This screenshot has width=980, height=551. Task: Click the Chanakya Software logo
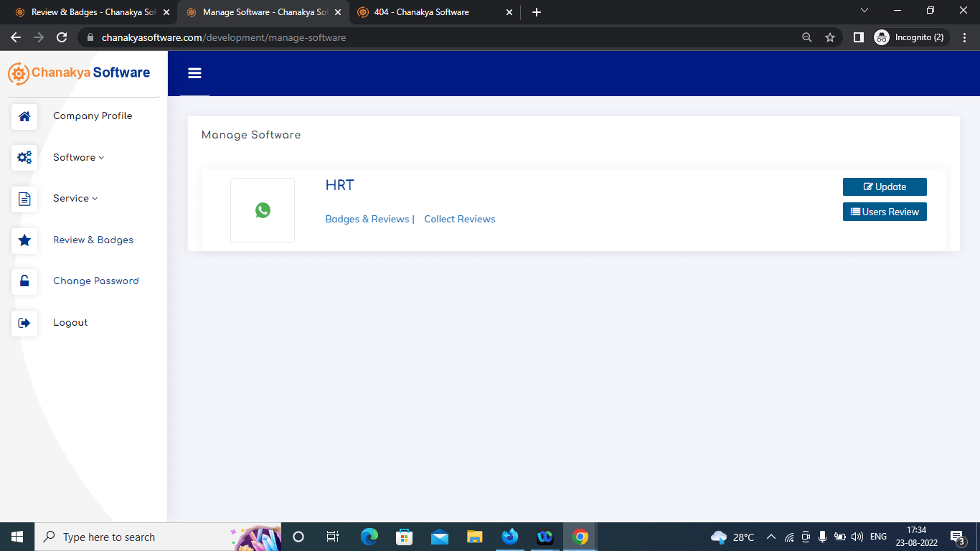pos(79,72)
